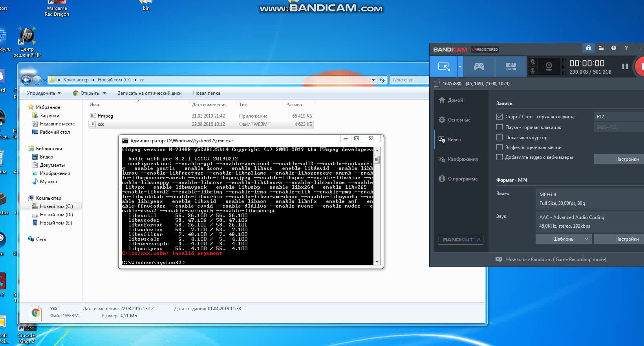The image size is (644, 346).
Task: Open Bandicam help question mark
Action: pyautogui.click(x=626, y=48)
